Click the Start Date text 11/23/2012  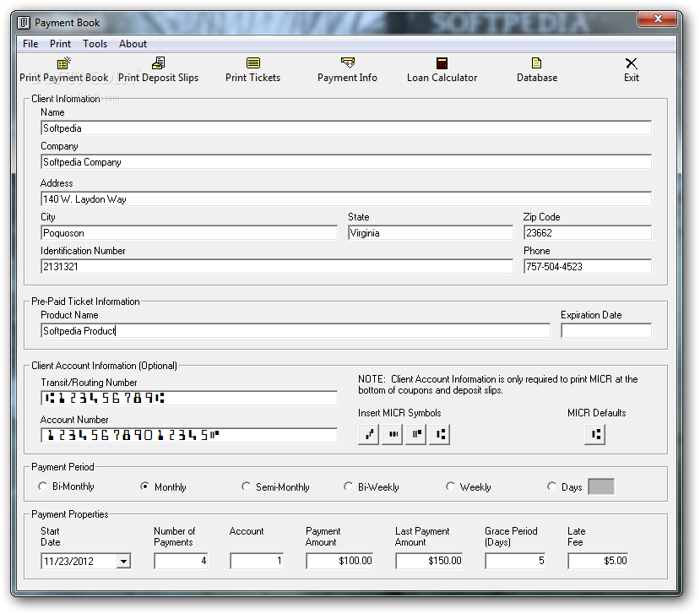click(68, 562)
